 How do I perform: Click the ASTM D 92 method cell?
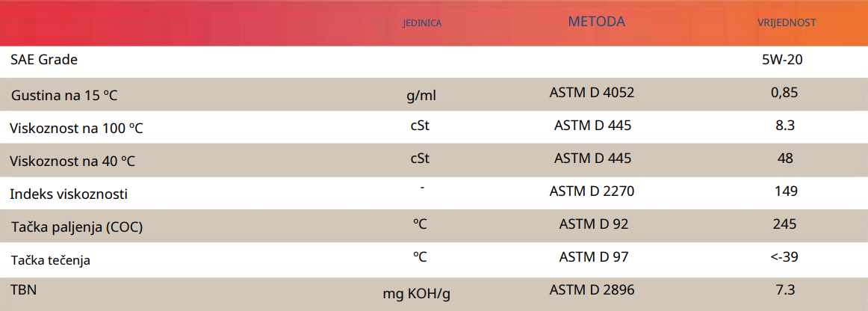[594, 224]
